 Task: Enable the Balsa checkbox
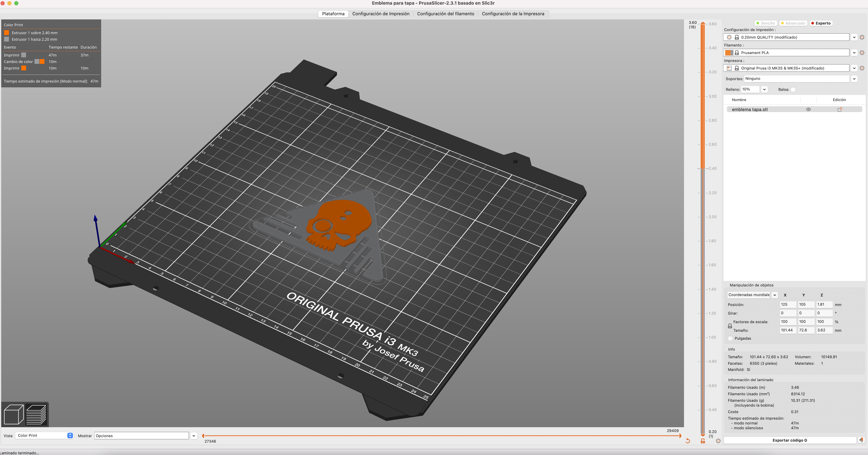click(x=793, y=89)
